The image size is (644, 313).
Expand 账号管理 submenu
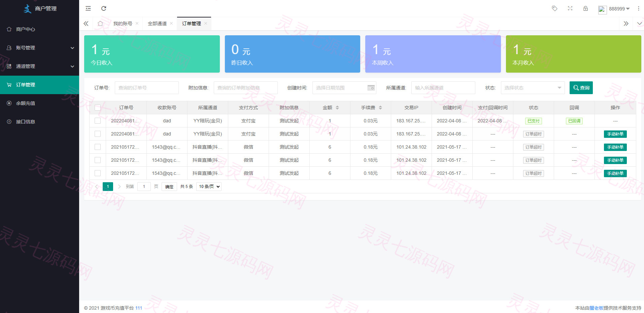(x=39, y=48)
